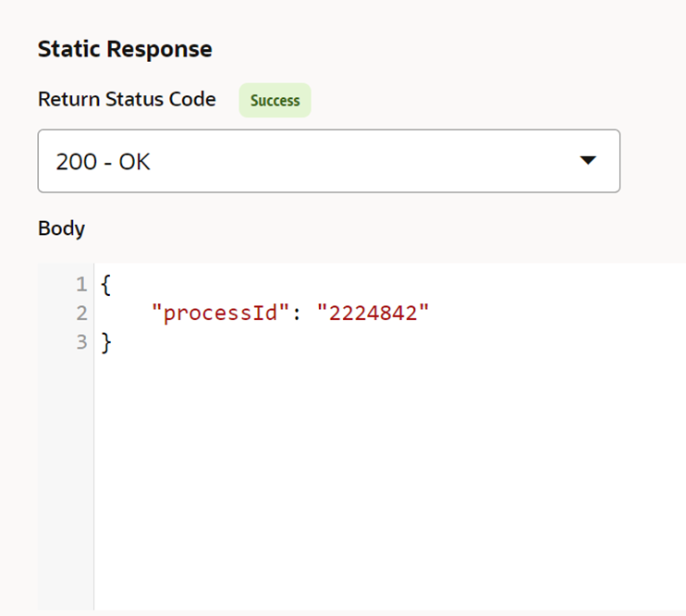
Task: Select line number 2 in the gutter
Action: 82,314
